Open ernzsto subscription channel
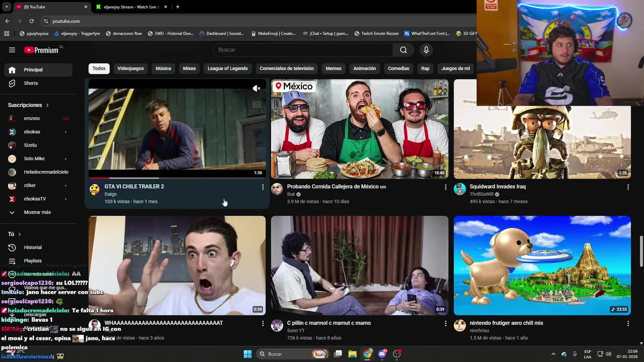Image resolution: width=644 pixels, height=362 pixels. (38, 119)
